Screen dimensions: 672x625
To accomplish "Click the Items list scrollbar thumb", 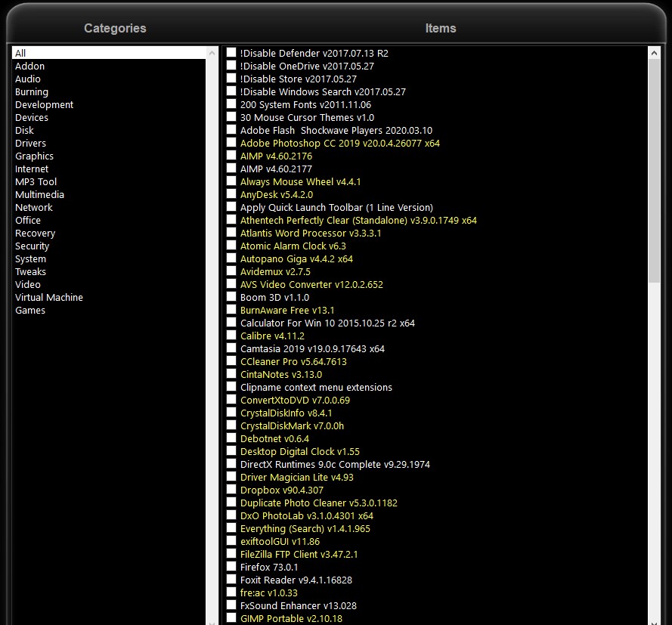I will click(654, 171).
